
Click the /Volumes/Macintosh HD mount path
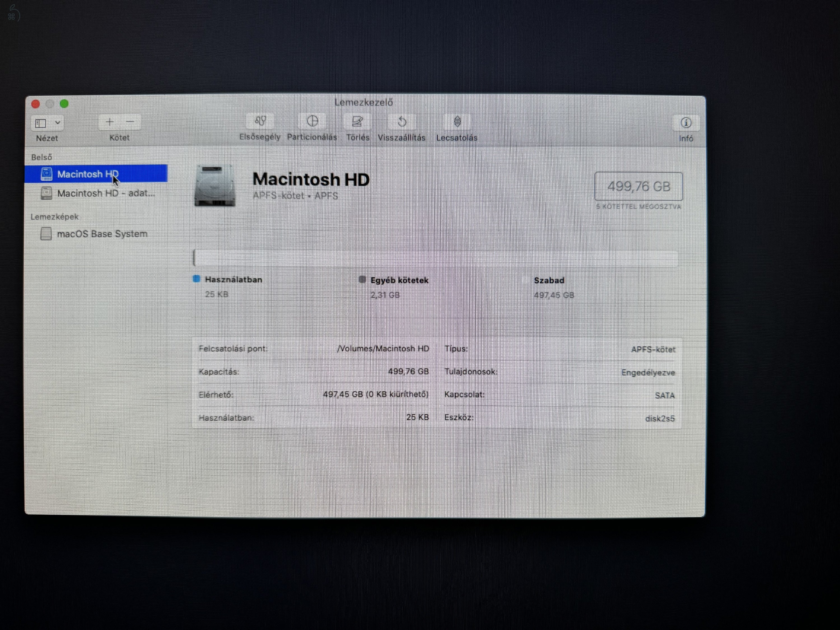(383, 349)
